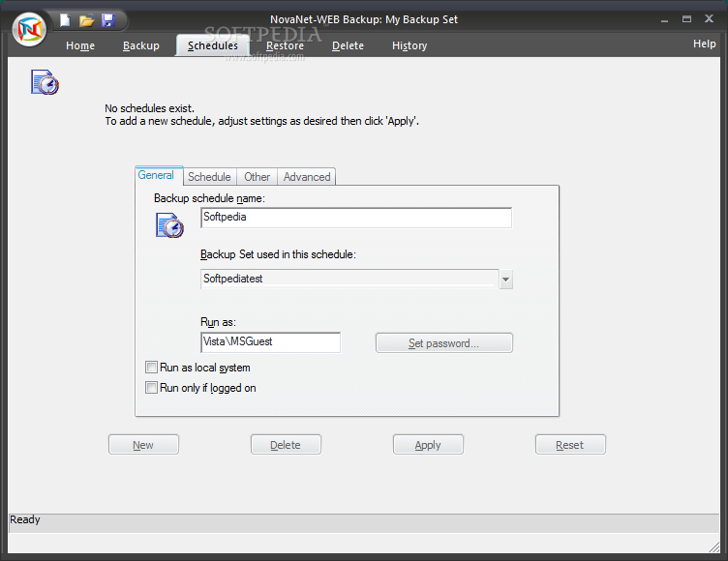
Task: Click the New schedule button
Action: tap(143, 445)
